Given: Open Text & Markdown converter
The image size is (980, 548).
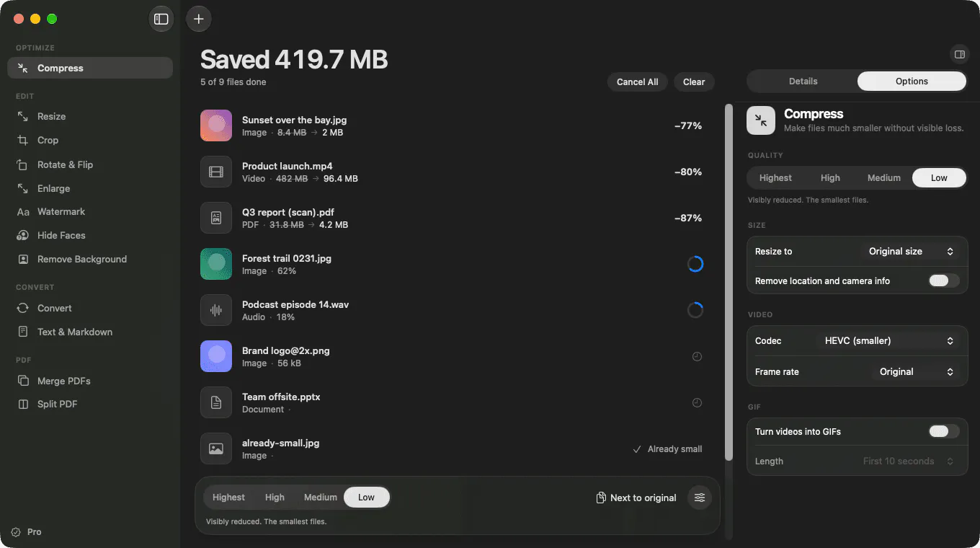Looking at the screenshot, I should tap(90, 332).
